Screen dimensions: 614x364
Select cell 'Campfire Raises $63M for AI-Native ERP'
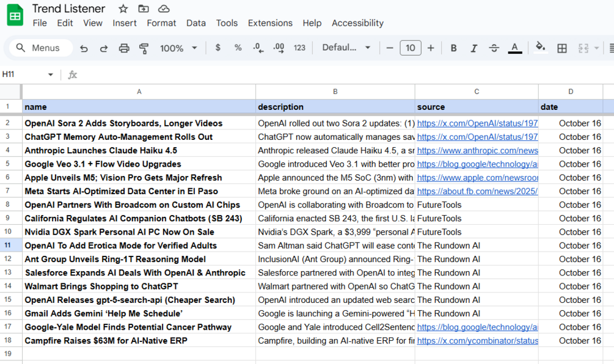click(x=139, y=341)
